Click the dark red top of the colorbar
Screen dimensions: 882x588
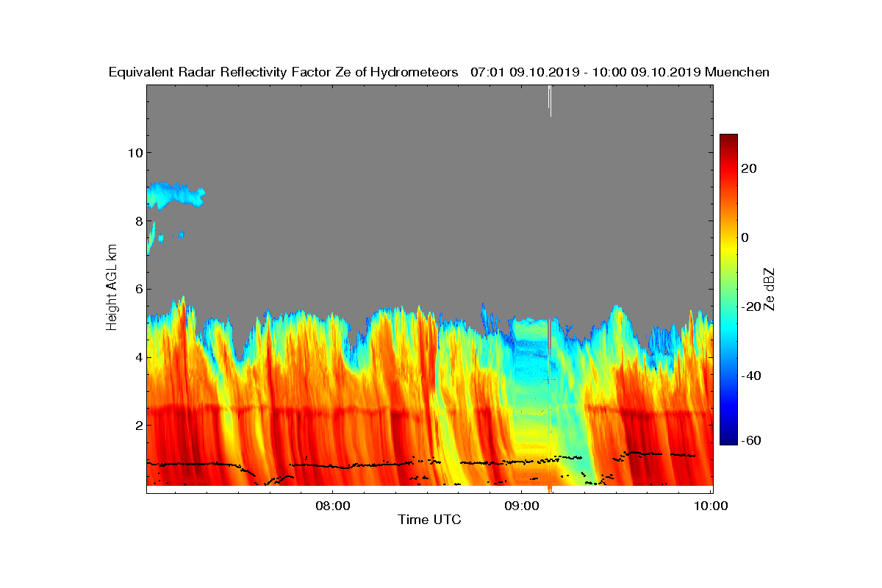(x=728, y=140)
